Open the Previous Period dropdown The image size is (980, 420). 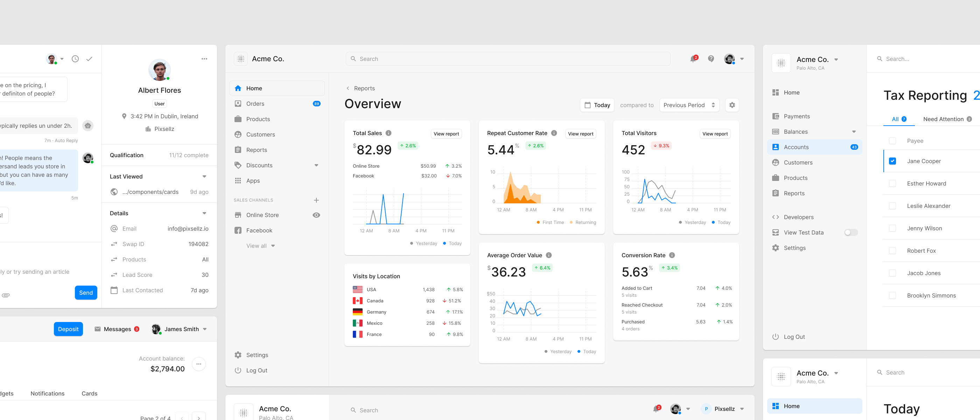(689, 105)
